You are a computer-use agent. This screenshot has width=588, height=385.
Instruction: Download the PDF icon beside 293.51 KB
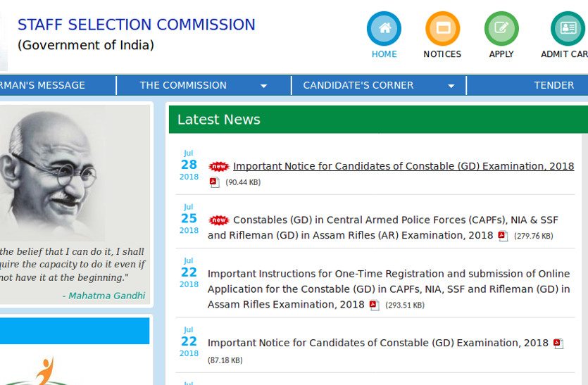pyautogui.click(x=375, y=305)
